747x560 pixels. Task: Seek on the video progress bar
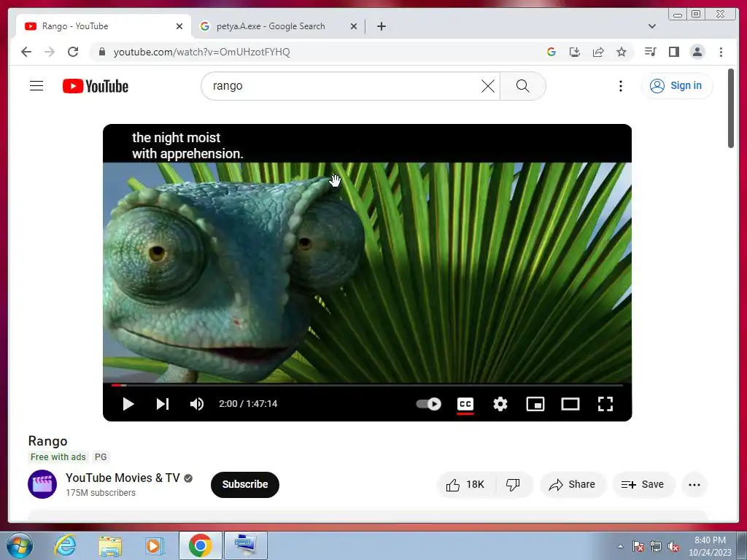[368, 385]
